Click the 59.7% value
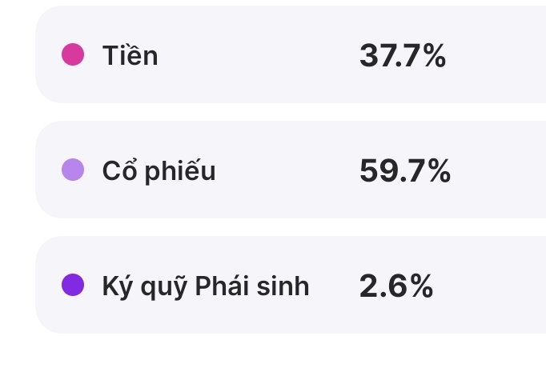This screenshot has height=392, width=546. [x=404, y=171]
